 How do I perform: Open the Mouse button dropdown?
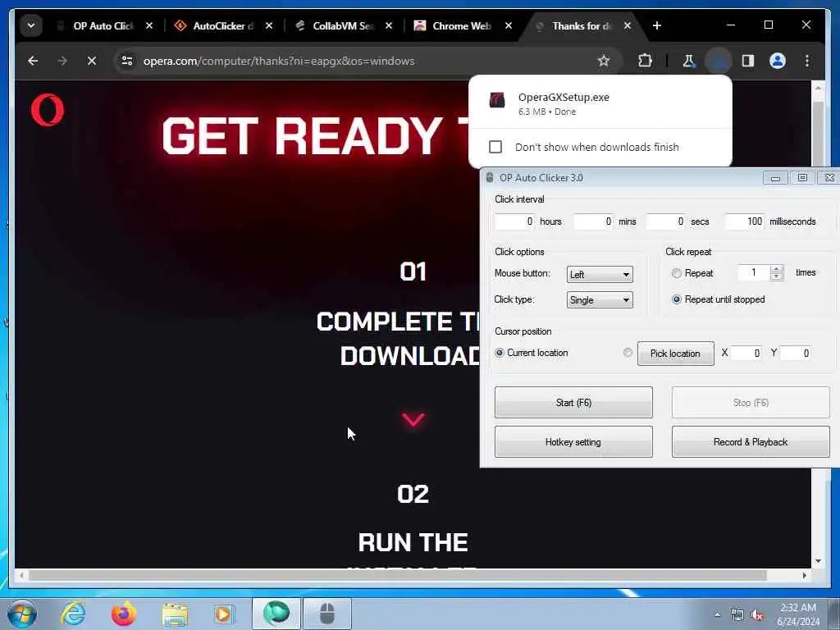click(x=600, y=274)
